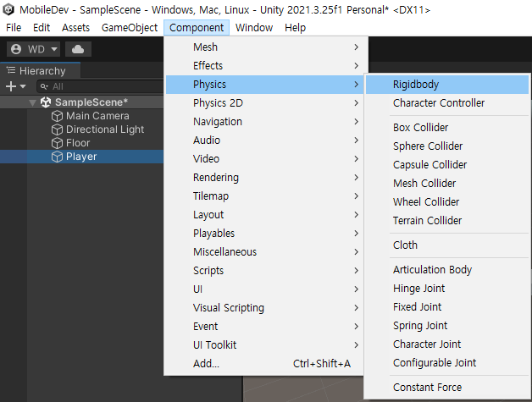The width and height of the screenshot is (532, 402).
Task: Open the Scripts submenu
Action: pyautogui.click(x=264, y=271)
